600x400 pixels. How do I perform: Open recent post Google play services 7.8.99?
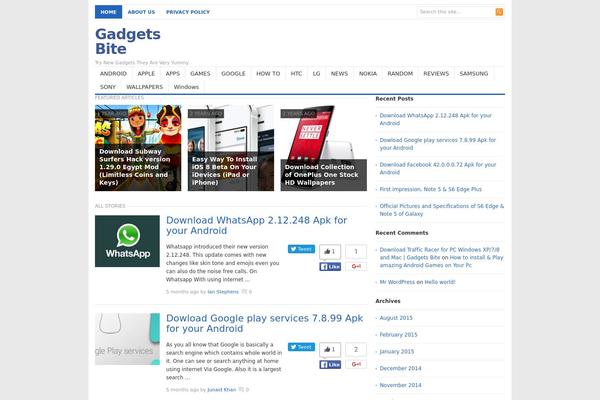[x=437, y=144]
